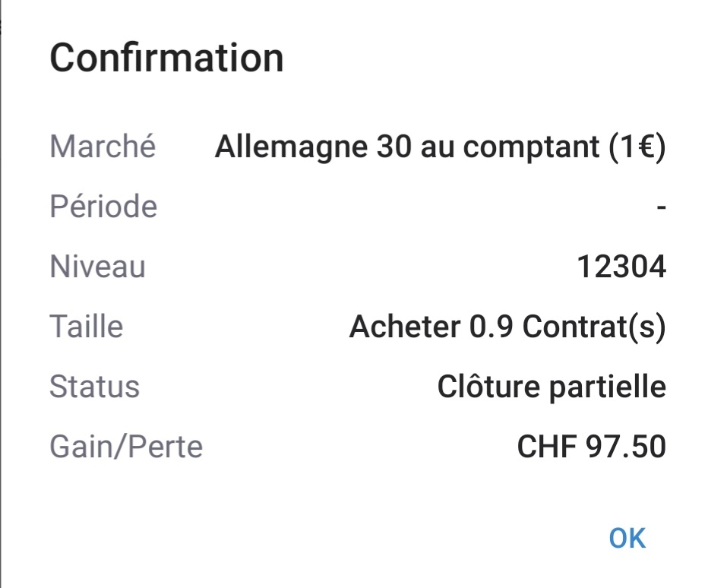Tap the Gain/Perte label
Screen dimensions: 708x588
point(126,447)
